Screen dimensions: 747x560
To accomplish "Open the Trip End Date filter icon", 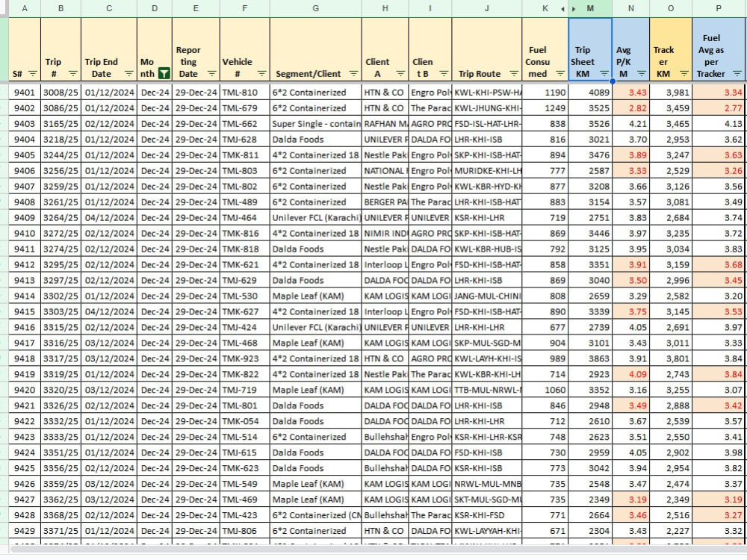I will tap(129, 74).
